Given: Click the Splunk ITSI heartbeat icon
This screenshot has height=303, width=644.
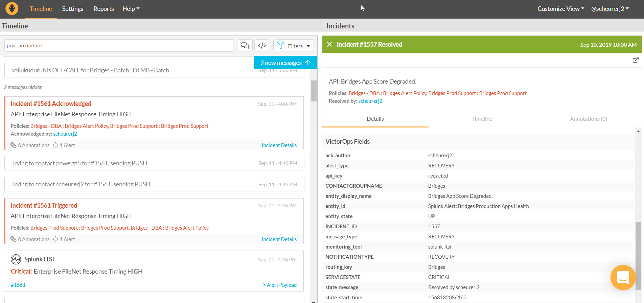Looking at the screenshot, I should [16, 259].
